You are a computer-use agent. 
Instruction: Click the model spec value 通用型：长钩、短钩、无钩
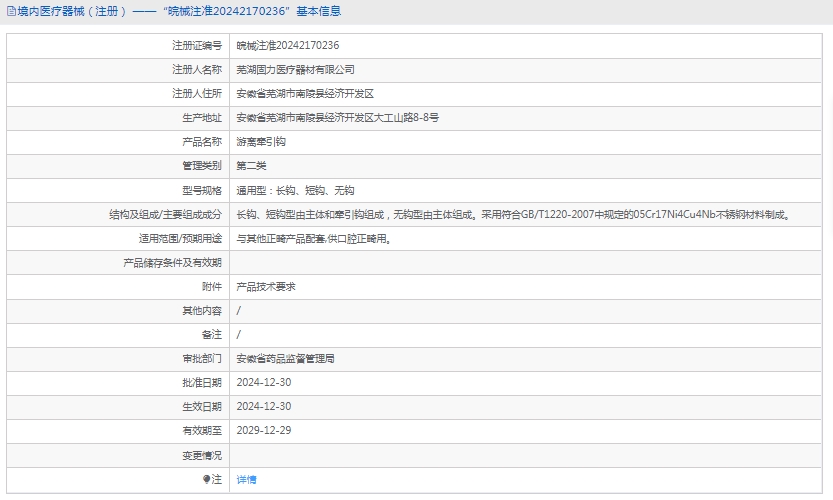click(295, 190)
